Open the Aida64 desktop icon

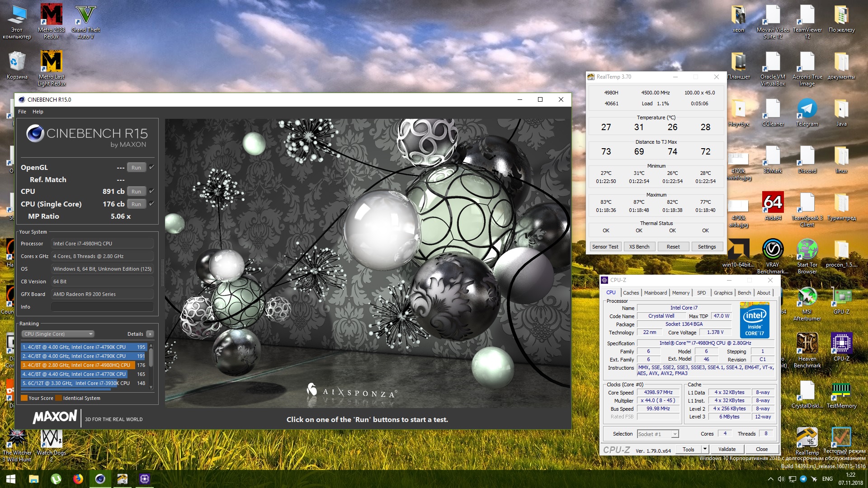coord(773,203)
